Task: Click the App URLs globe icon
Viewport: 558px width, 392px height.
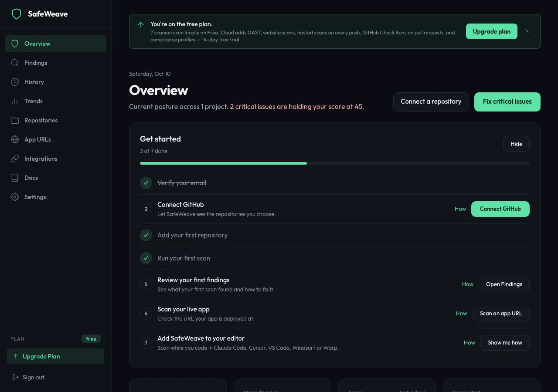Action: click(x=15, y=139)
